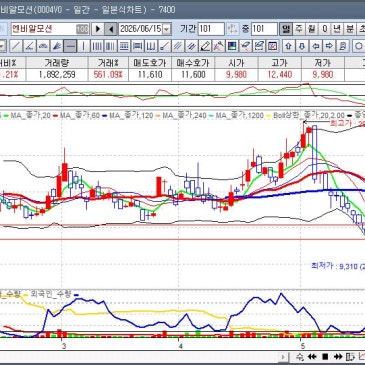Image resolution: width=365 pixels, height=365 pixels.
Task: Select the vertical line drawing tool
Action: tap(83, 46)
